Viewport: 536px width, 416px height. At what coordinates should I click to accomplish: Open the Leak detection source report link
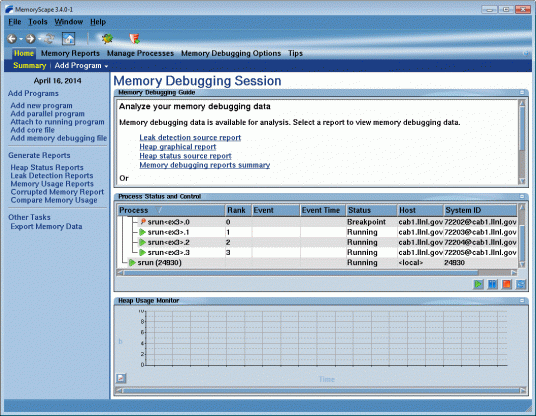190,137
